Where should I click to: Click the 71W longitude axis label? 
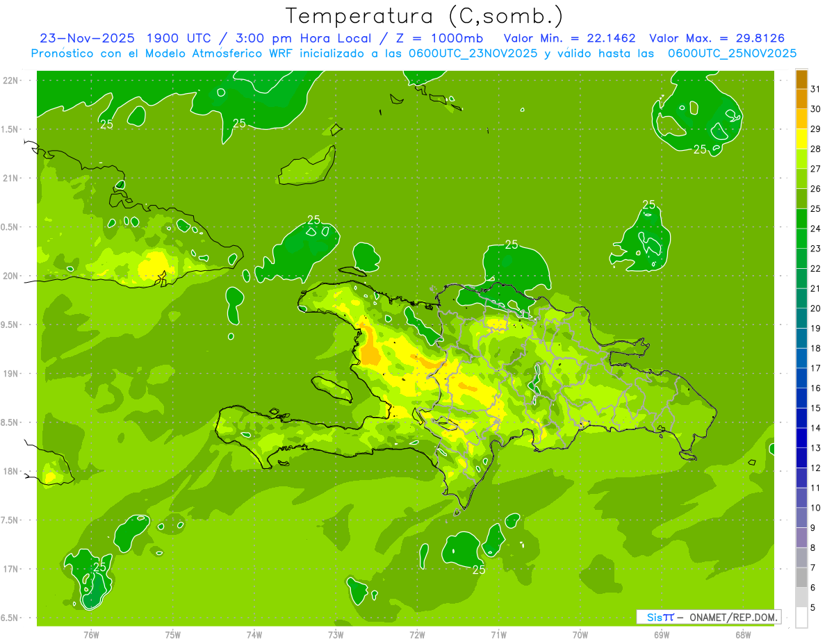click(498, 634)
